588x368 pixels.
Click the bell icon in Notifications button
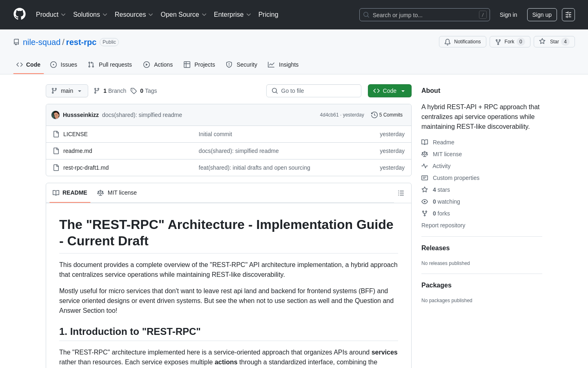point(448,42)
